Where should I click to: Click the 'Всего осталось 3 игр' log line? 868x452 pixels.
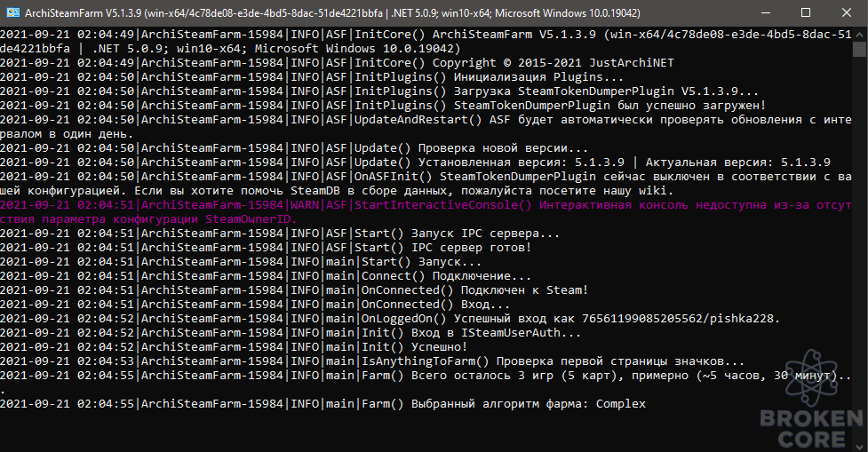click(426, 383)
